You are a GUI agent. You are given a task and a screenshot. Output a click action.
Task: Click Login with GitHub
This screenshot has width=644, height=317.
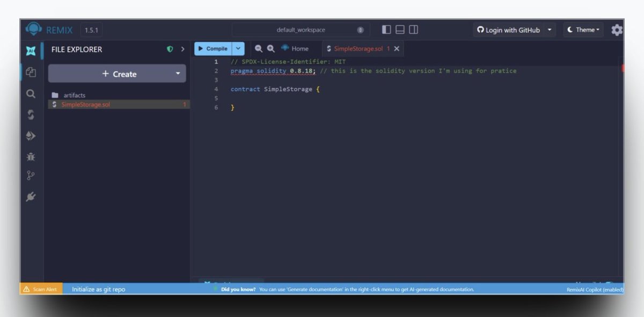coord(508,30)
